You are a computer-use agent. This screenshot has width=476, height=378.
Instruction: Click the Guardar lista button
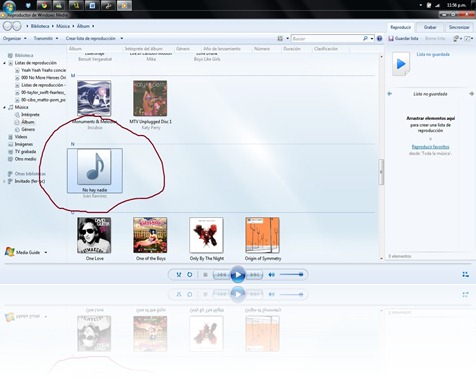(x=403, y=38)
